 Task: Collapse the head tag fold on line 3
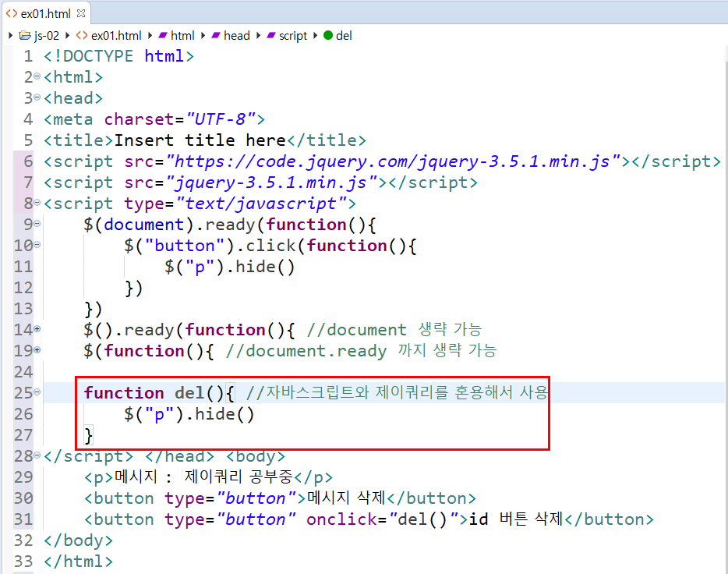coord(37,97)
